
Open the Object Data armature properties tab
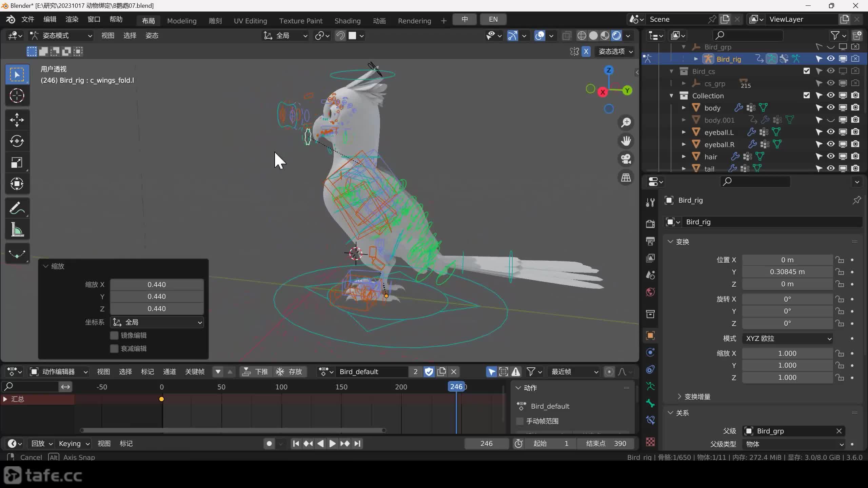click(x=650, y=386)
